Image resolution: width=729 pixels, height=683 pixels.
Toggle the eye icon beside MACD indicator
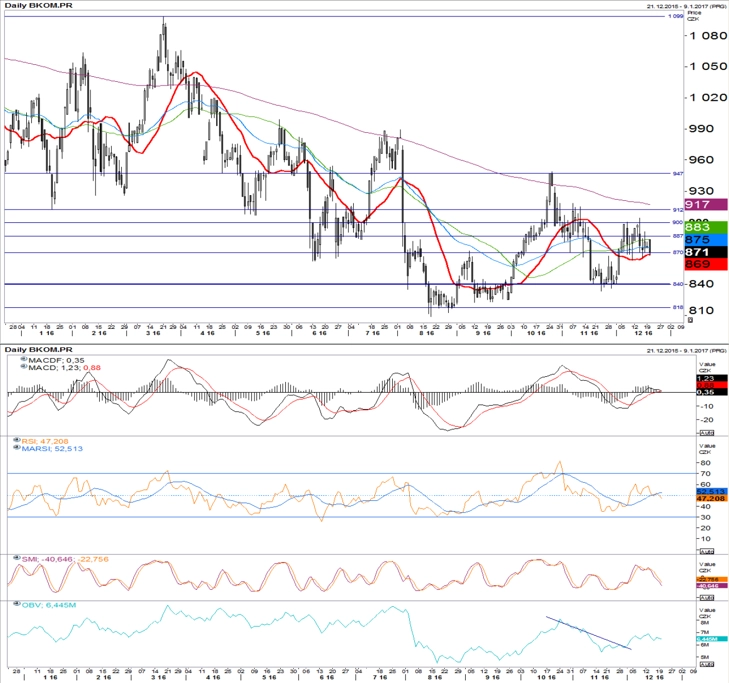24,367
